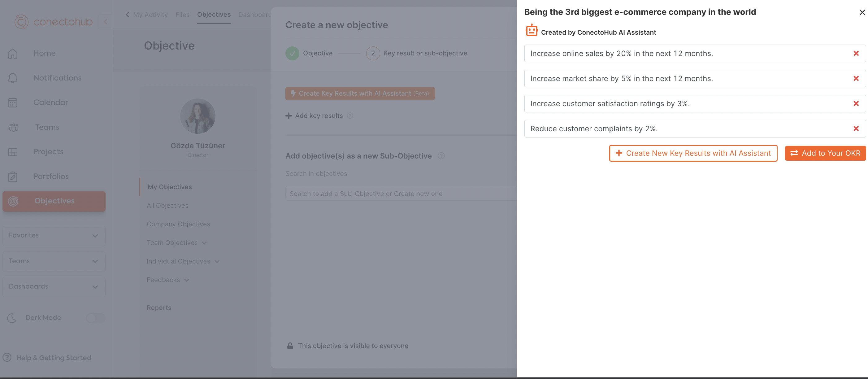Viewport: 868px width, 379px height.
Task: Click the Teams people icon
Action: click(14, 128)
